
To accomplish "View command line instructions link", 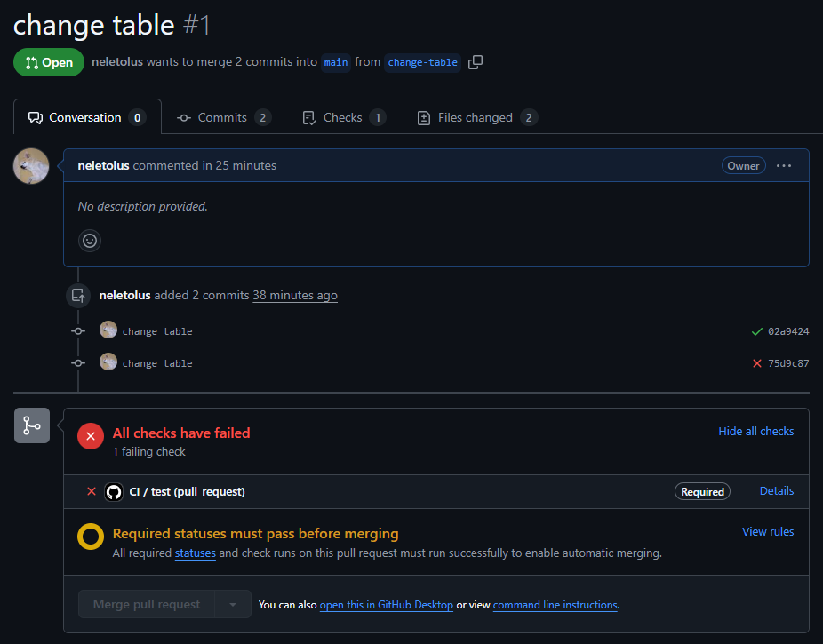I will (555, 605).
